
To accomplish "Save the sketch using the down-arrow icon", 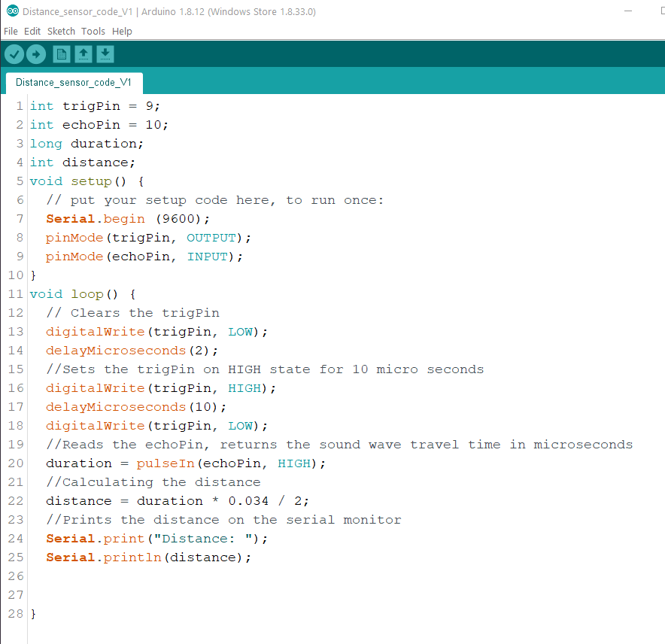I will 105,54.
